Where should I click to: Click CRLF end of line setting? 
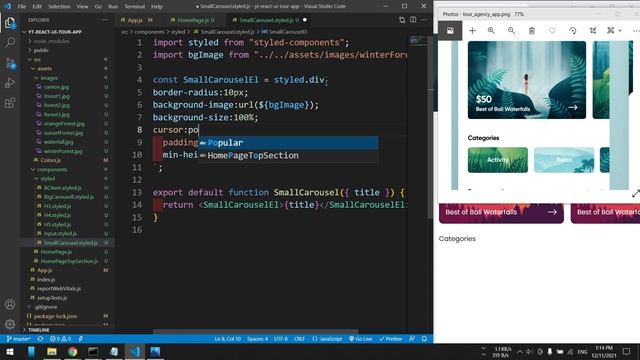click(x=299, y=339)
